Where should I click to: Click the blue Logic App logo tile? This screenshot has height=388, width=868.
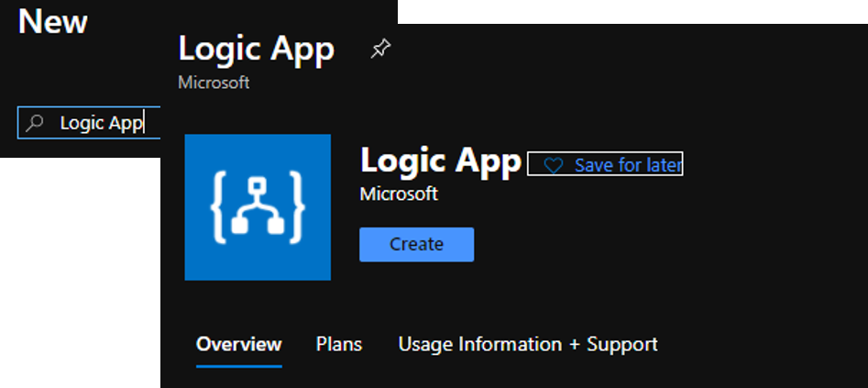coord(258,207)
